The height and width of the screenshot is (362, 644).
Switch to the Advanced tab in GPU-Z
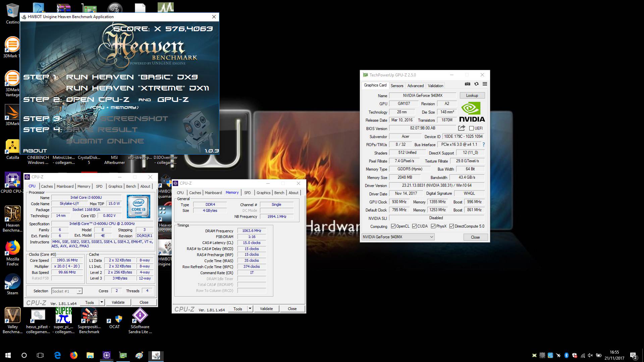click(416, 86)
